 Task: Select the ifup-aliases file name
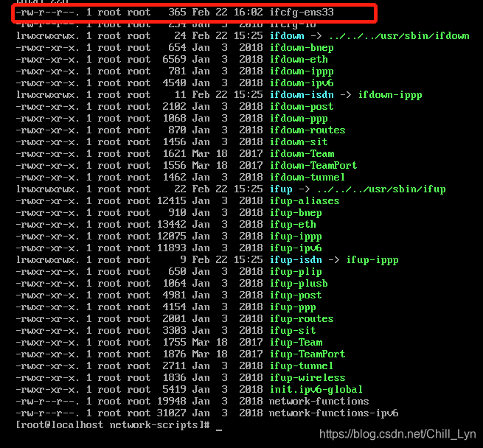tap(305, 200)
